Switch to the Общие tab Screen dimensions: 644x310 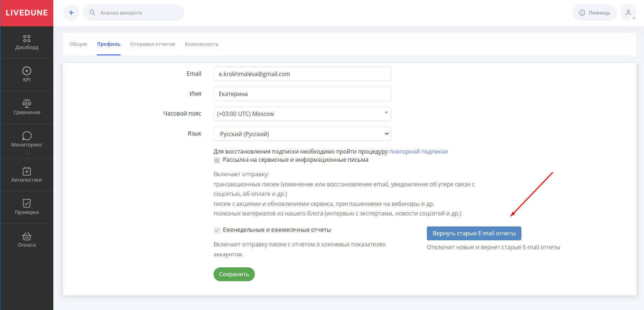coord(78,44)
